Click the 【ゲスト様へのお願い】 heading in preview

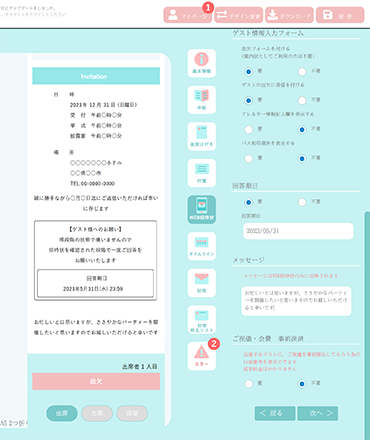[95, 229]
